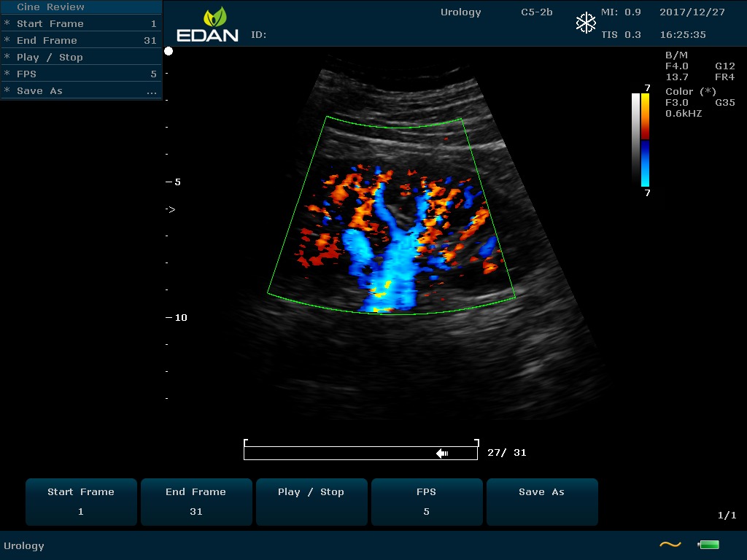Click the cine review progress bar
Image resolution: width=747 pixels, height=560 pixels.
pyautogui.click(x=360, y=453)
